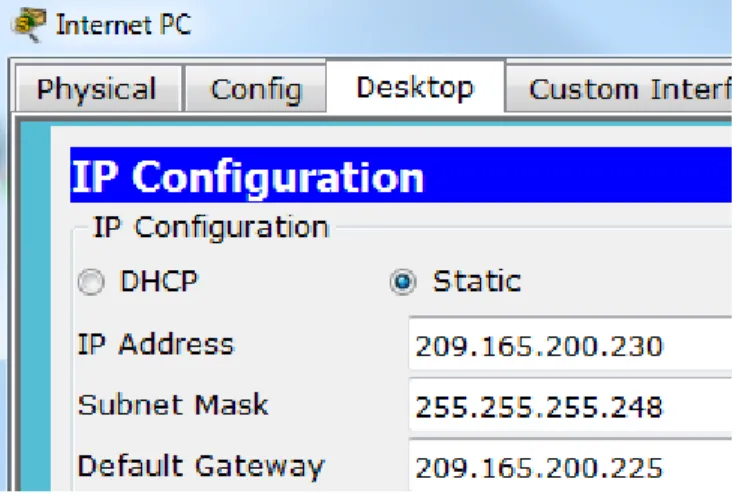Click the Internet PC window title text

[123, 24]
